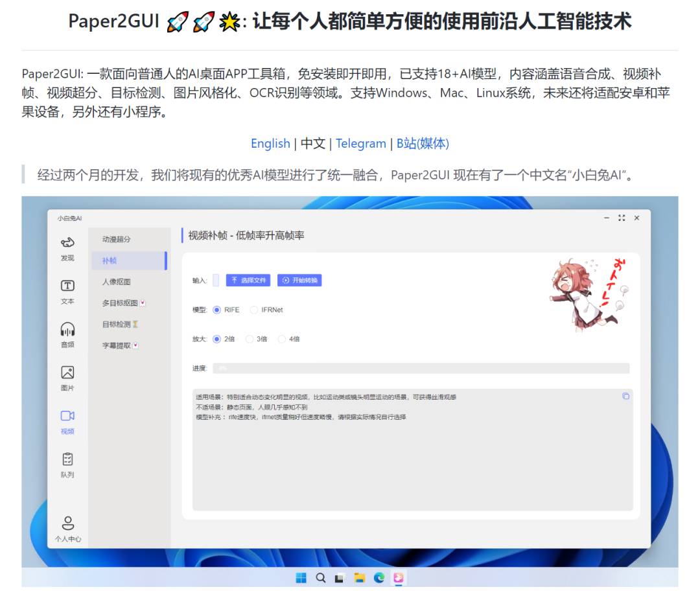
Task: Open taskbar Search magnifier icon
Action: coord(321,578)
